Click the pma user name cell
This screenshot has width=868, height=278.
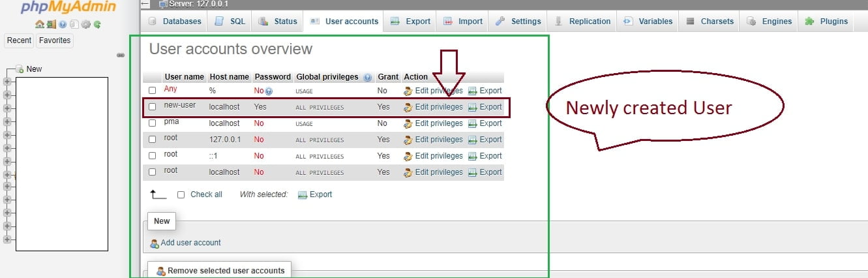[171, 122]
